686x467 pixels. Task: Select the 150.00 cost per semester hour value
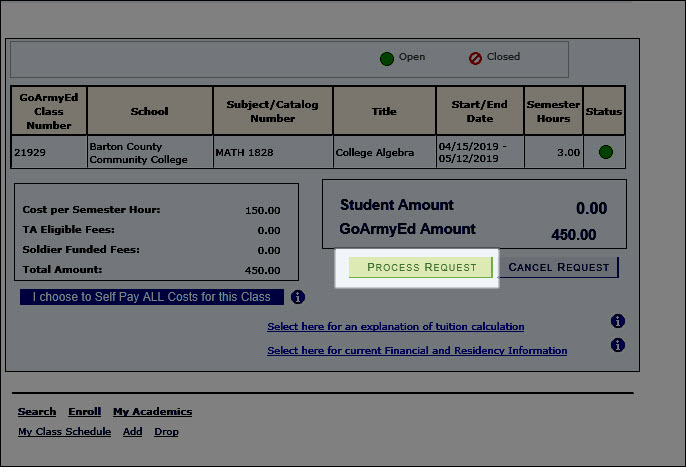tap(262, 211)
